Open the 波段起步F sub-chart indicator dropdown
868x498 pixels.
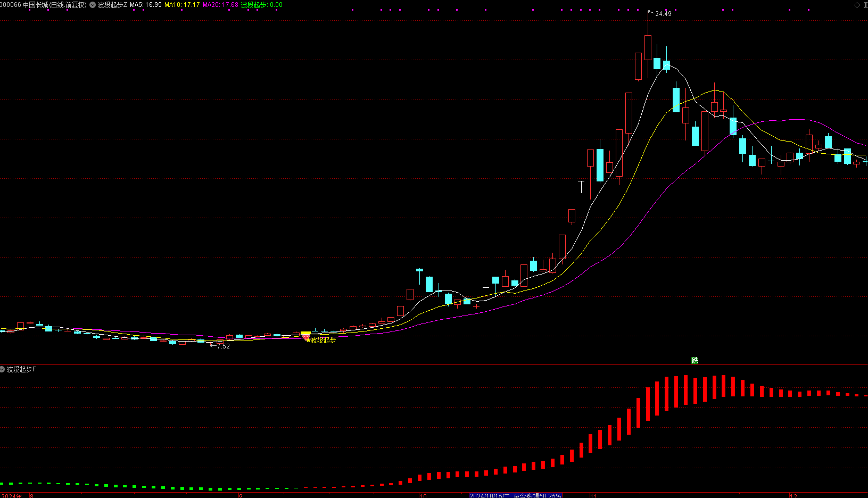(x=3, y=369)
